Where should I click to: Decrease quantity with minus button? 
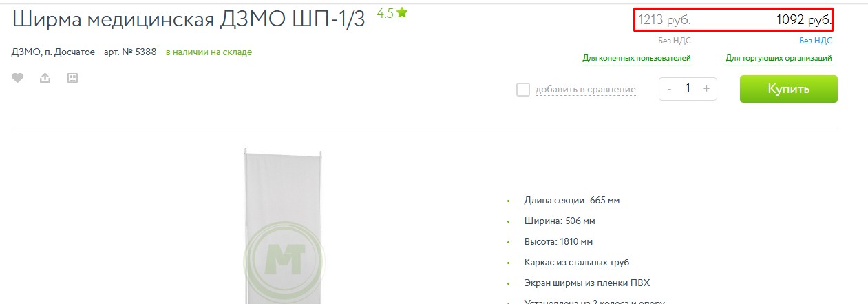pyautogui.click(x=669, y=89)
